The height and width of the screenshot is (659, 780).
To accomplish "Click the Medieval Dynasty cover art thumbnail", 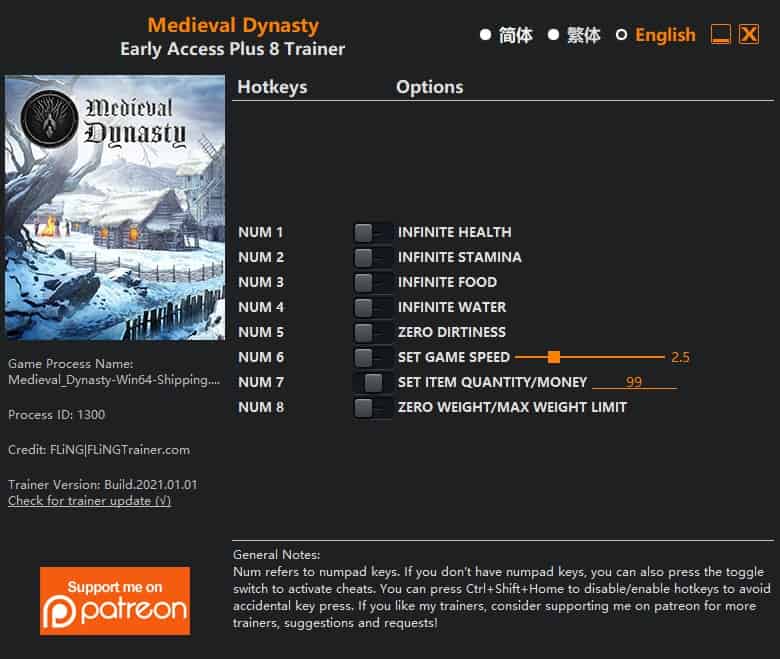I will tap(115, 208).
